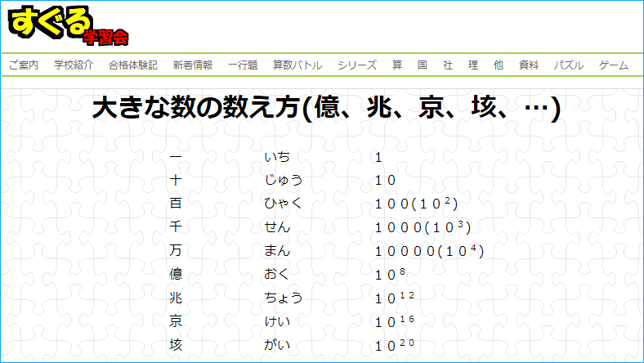Click the reading いち
Screen dimensions: 644x363
pyautogui.click(x=277, y=157)
